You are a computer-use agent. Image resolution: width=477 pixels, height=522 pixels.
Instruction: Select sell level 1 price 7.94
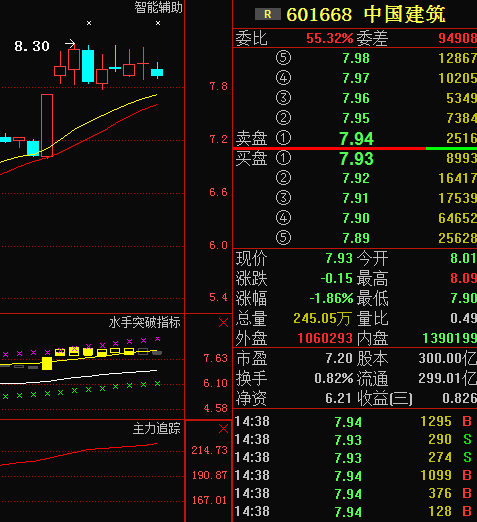(x=356, y=139)
